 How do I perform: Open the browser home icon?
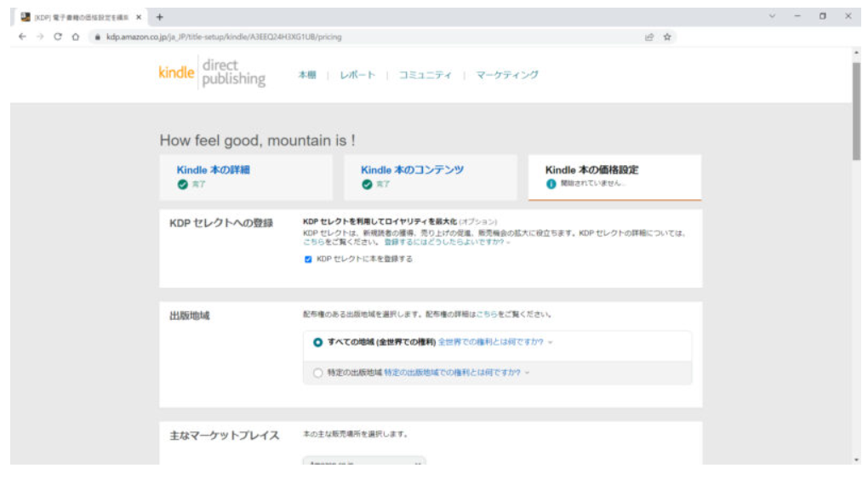pyautogui.click(x=76, y=37)
